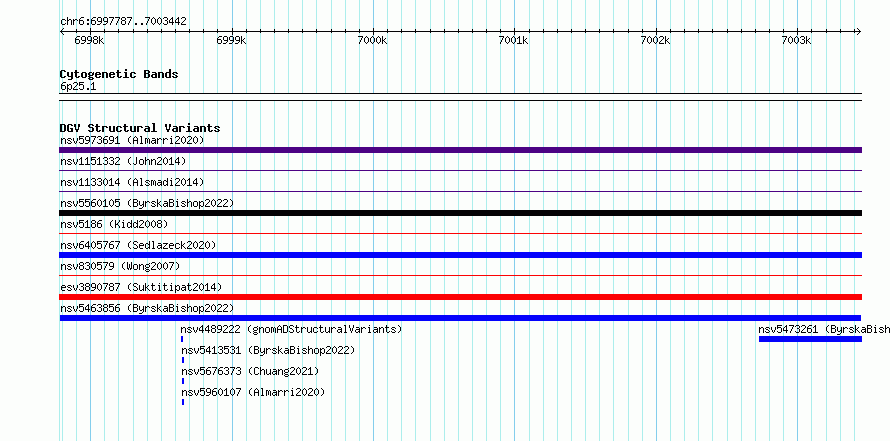Open the nsv5960107 (Almarri2020) label
This screenshot has width=890, height=441.
[x=253, y=392]
